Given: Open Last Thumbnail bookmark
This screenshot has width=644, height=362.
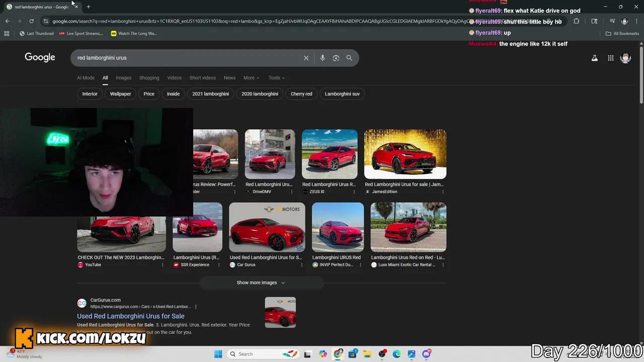Looking at the screenshot, I should click(x=37, y=34).
